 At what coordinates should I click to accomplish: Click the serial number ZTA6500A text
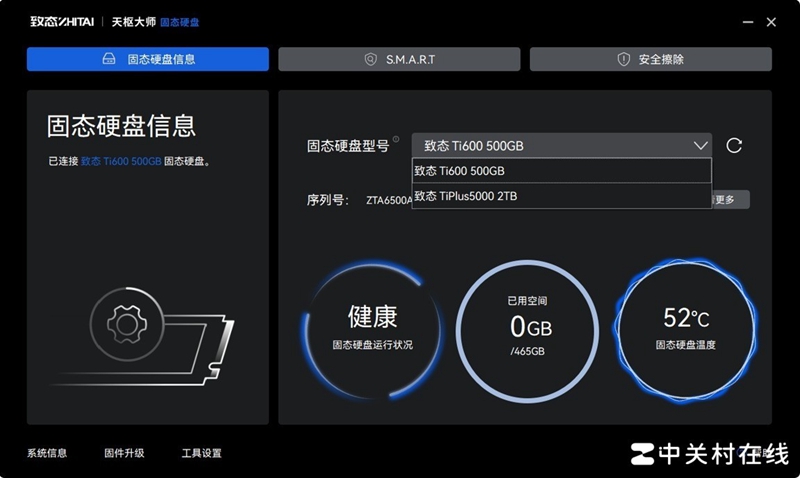pyautogui.click(x=389, y=200)
